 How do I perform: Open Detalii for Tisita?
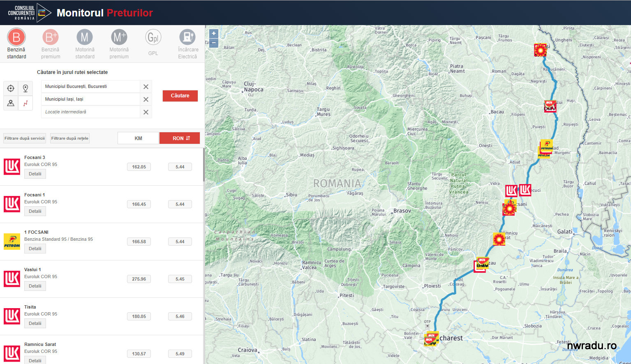(35, 323)
